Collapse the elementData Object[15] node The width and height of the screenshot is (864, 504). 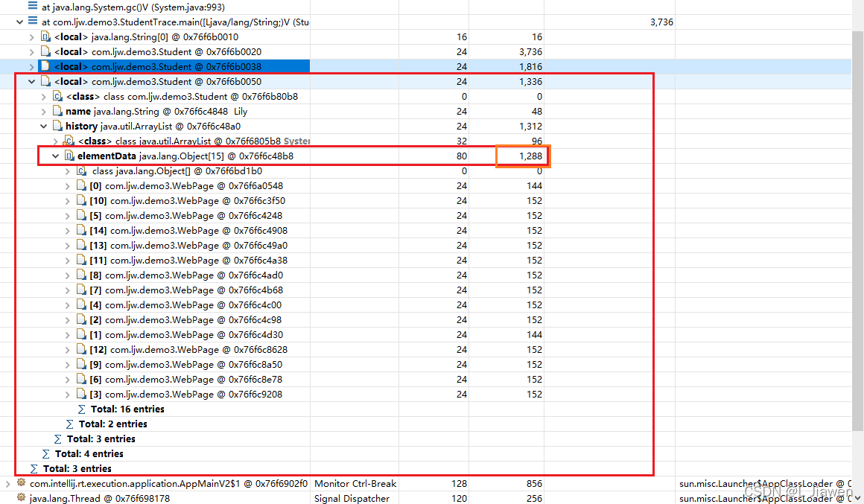[56, 156]
